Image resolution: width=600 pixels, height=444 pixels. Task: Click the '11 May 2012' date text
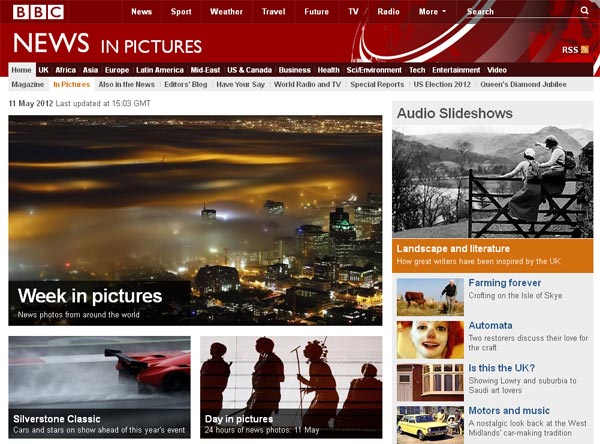[x=31, y=103]
